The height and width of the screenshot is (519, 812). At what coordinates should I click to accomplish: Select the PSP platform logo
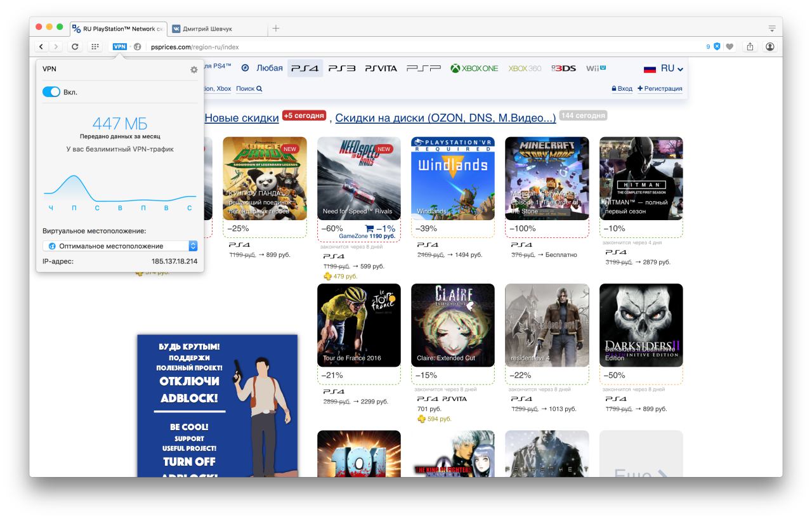pyautogui.click(x=424, y=69)
